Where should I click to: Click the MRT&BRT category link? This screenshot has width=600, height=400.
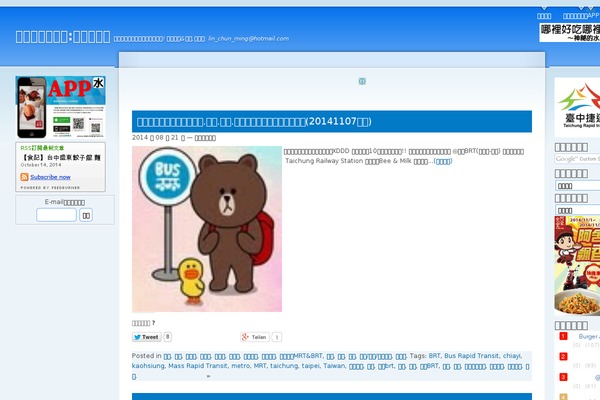pos(301,356)
